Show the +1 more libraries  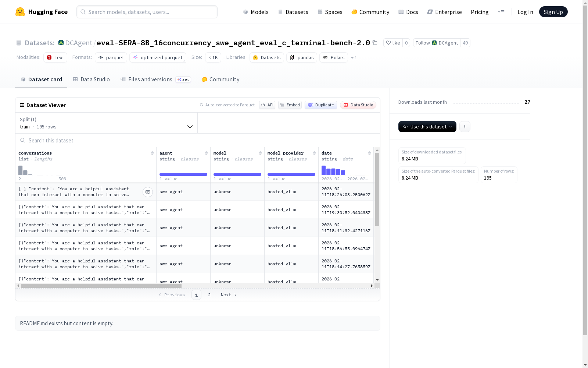[x=354, y=57]
